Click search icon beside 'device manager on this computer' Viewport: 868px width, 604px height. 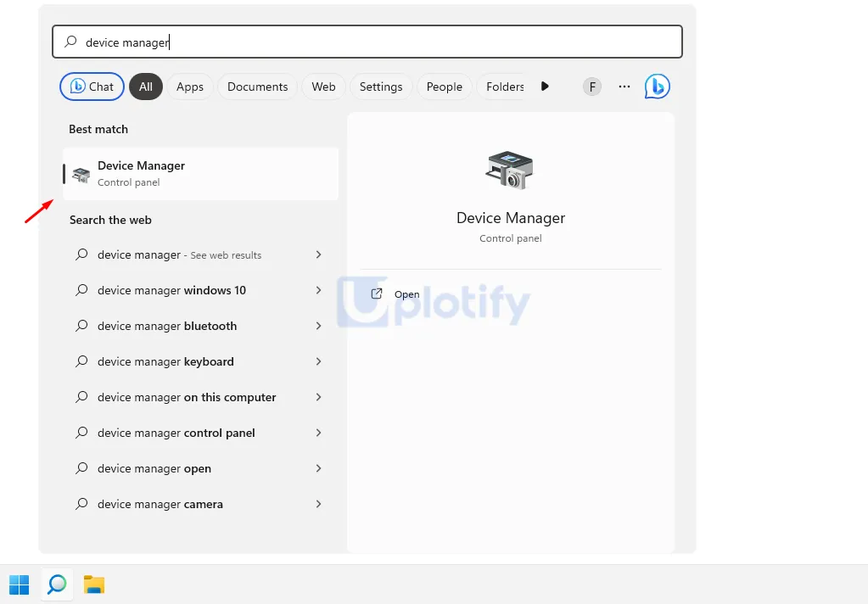81,397
